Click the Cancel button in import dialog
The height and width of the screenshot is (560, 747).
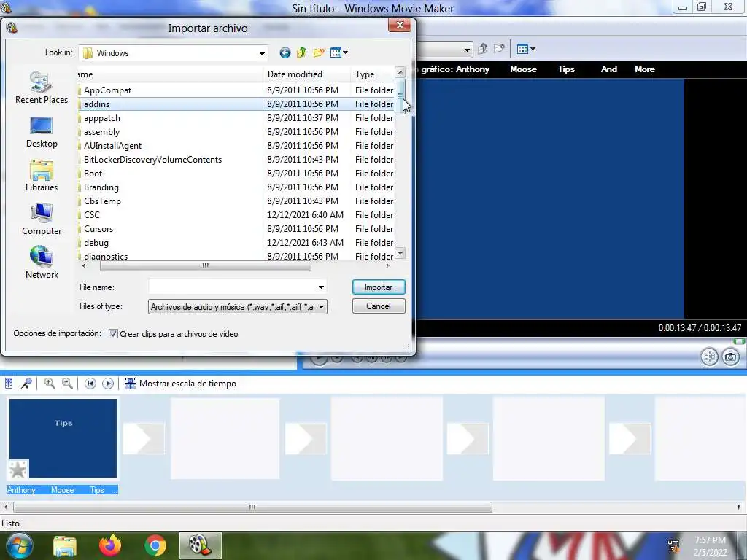(x=379, y=306)
